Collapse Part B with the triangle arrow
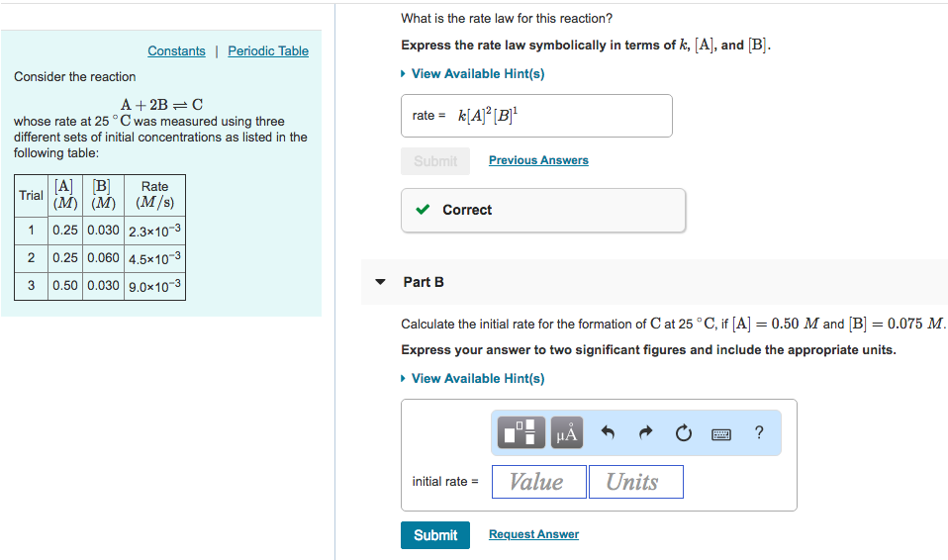The height and width of the screenshot is (560, 948). 380,282
